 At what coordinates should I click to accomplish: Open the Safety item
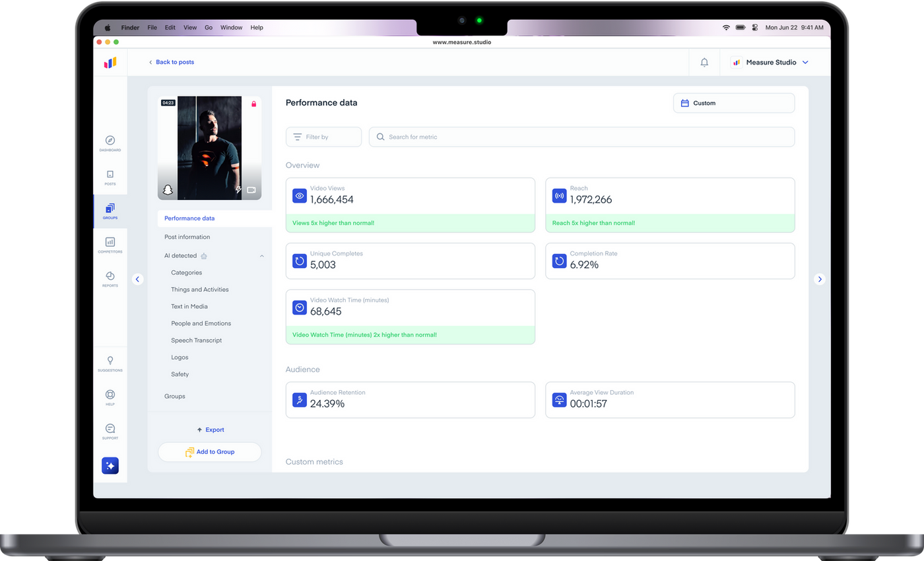pyautogui.click(x=180, y=374)
